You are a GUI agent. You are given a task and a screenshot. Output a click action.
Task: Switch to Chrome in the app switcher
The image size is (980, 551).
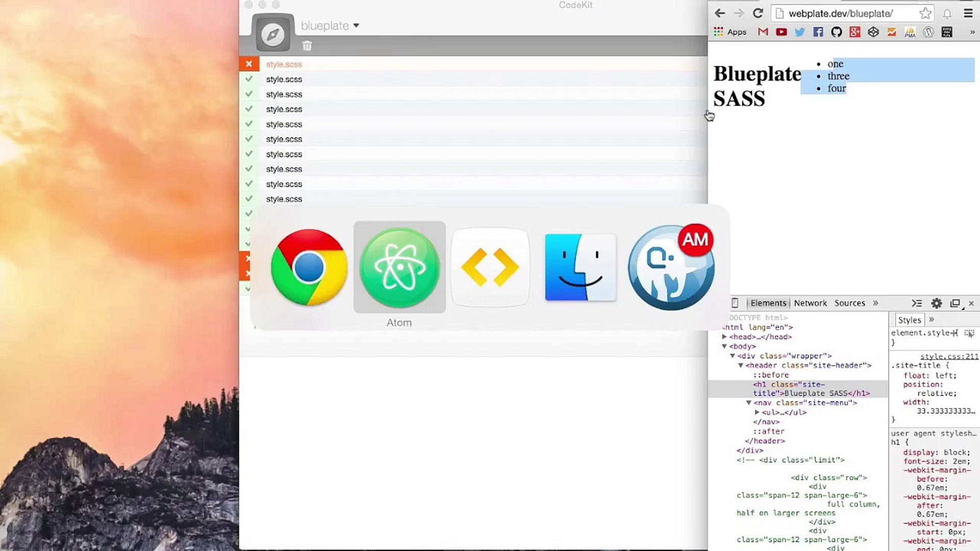click(x=309, y=267)
